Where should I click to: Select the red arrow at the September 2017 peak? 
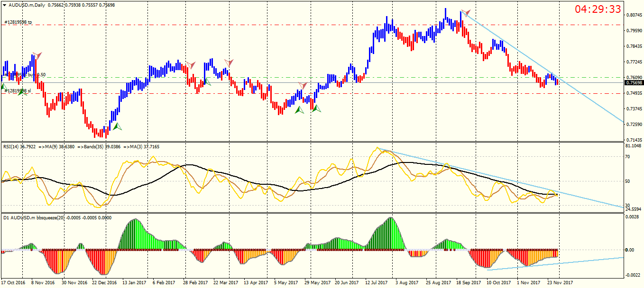pyautogui.click(x=466, y=12)
